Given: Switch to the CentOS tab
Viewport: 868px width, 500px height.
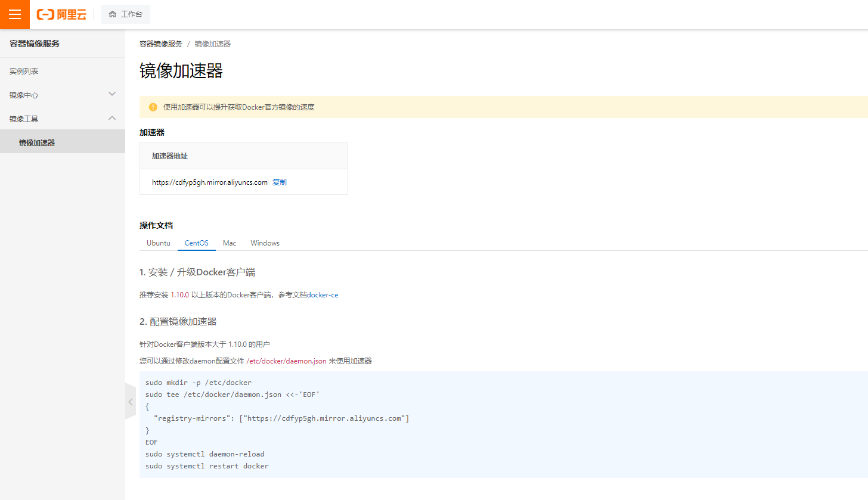Looking at the screenshot, I should point(197,243).
